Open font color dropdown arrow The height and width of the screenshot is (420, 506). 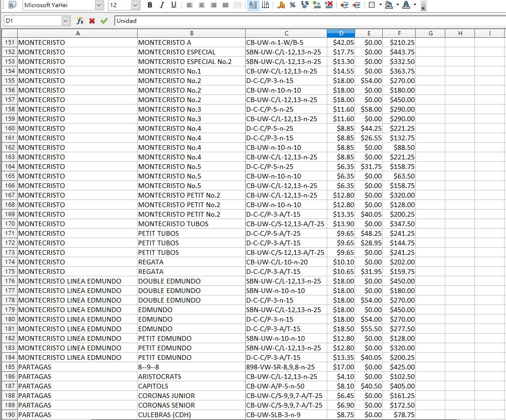click(x=415, y=5)
